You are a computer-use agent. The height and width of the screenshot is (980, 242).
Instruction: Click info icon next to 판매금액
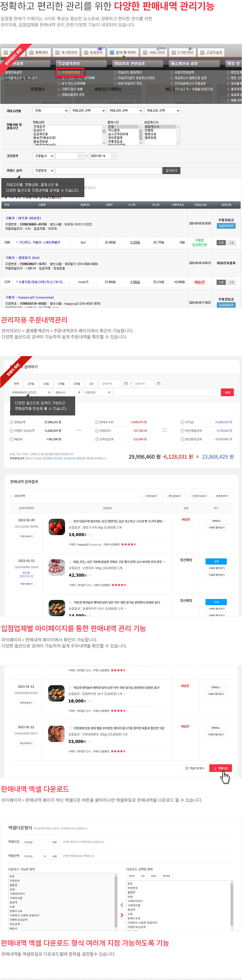click(x=11, y=422)
